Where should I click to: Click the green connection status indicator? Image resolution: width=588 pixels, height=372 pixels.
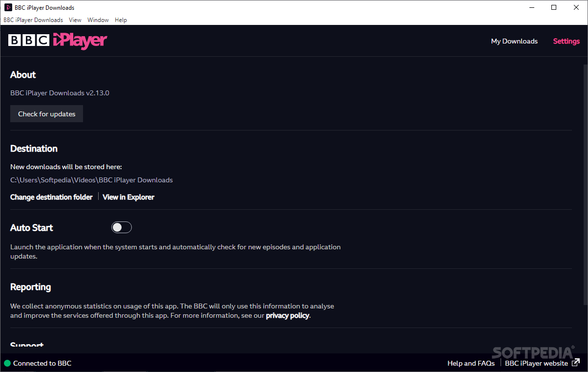click(x=7, y=363)
